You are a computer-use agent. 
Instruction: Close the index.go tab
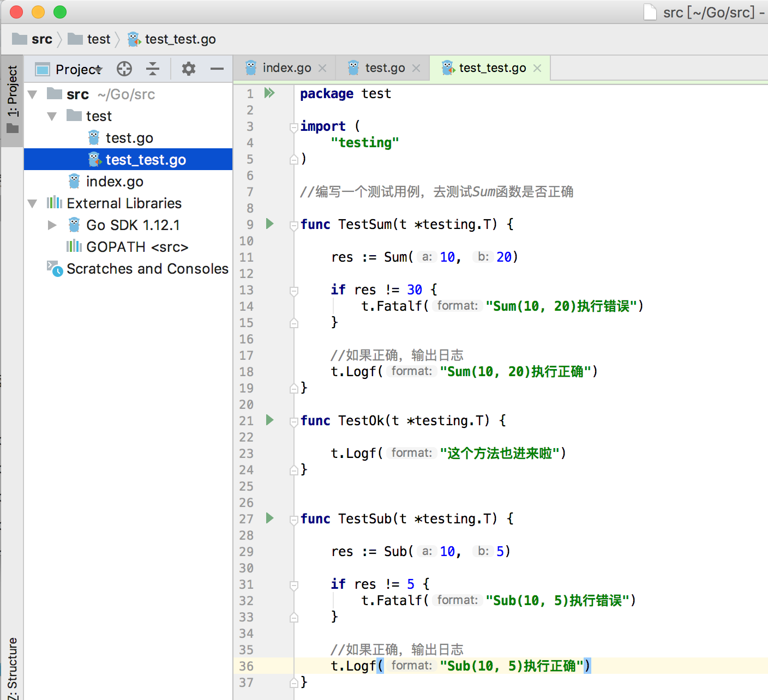[x=322, y=68]
